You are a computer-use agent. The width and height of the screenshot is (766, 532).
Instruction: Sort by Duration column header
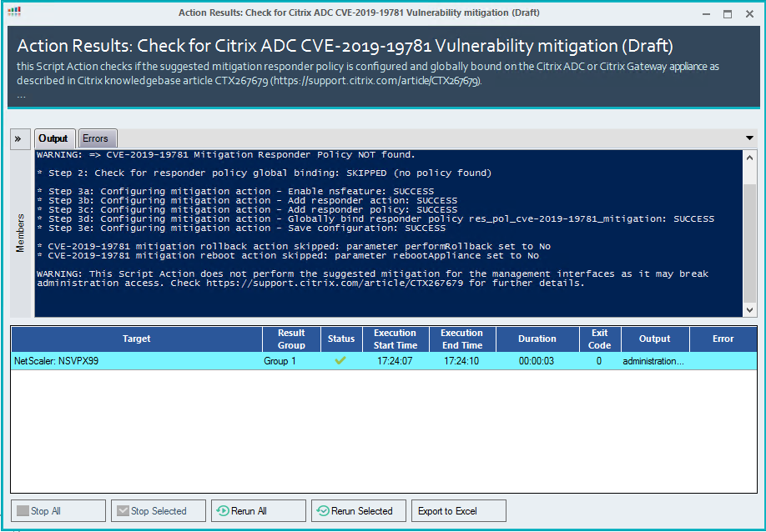(537, 339)
